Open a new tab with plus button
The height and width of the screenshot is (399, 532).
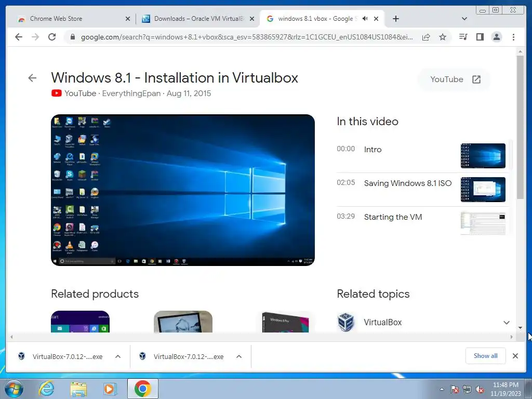click(x=395, y=19)
